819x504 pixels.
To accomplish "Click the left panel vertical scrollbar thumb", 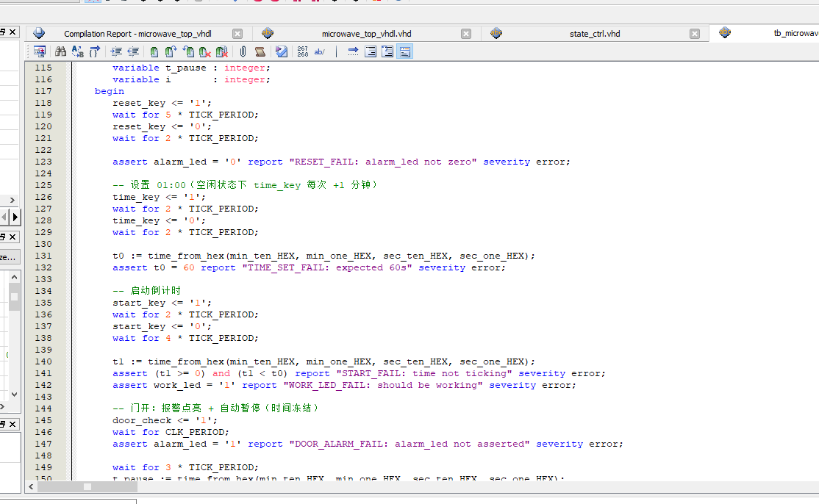I will (x=14, y=297).
